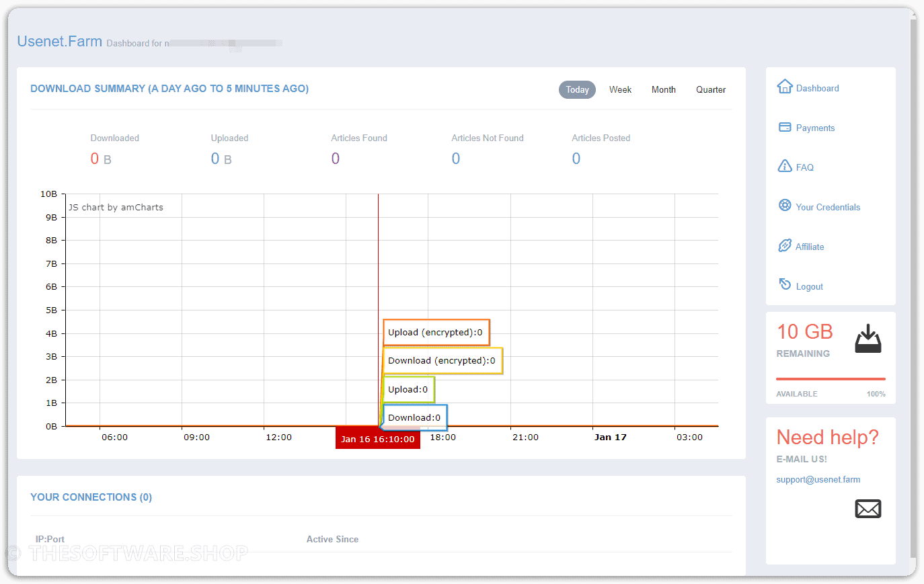The image size is (924, 584).
Task: Open the Affiliate page link
Action: (810, 247)
